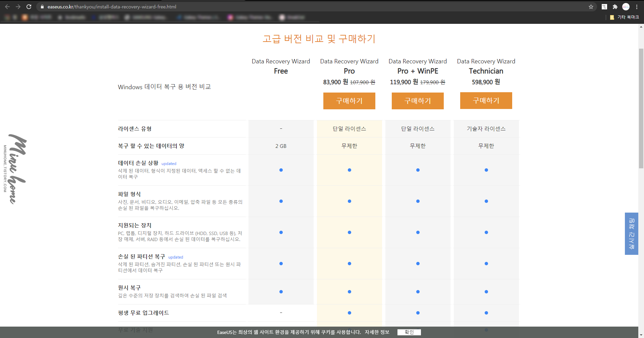The height and width of the screenshot is (338, 644).
Task: Click the 손실 된 파티션 복구 feature title
Action: coord(142,257)
